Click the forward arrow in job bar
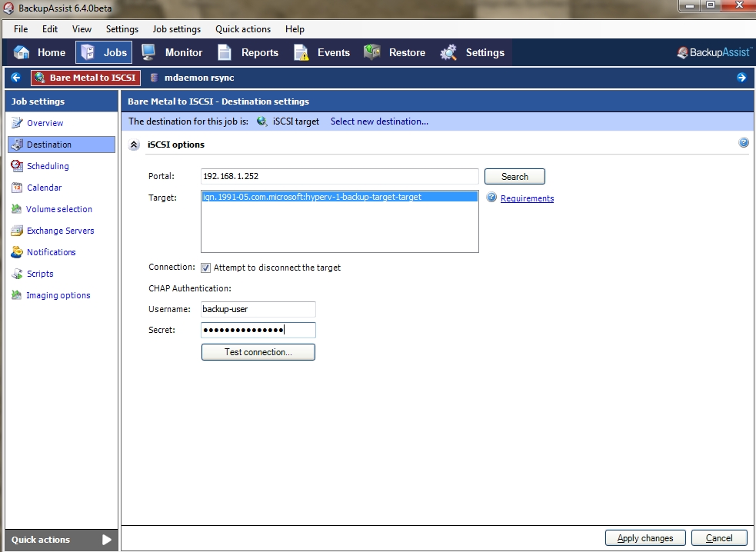 [x=741, y=78]
